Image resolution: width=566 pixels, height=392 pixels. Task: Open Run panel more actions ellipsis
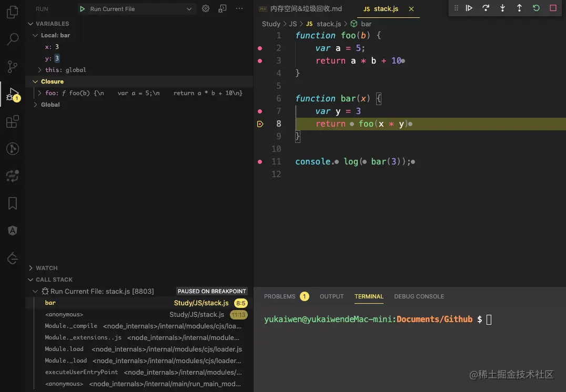(239, 8)
